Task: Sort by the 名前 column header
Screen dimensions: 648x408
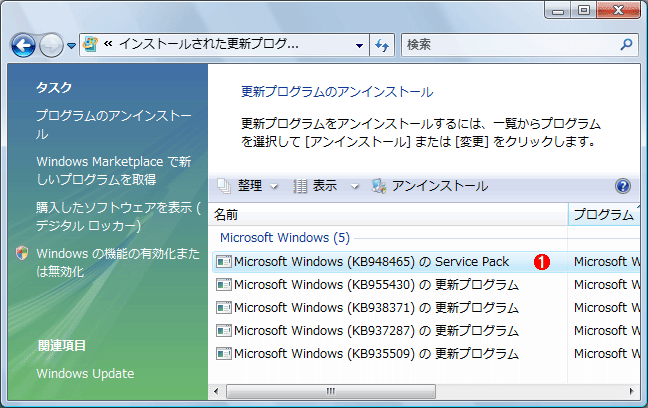Action: pyautogui.click(x=388, y=215)
